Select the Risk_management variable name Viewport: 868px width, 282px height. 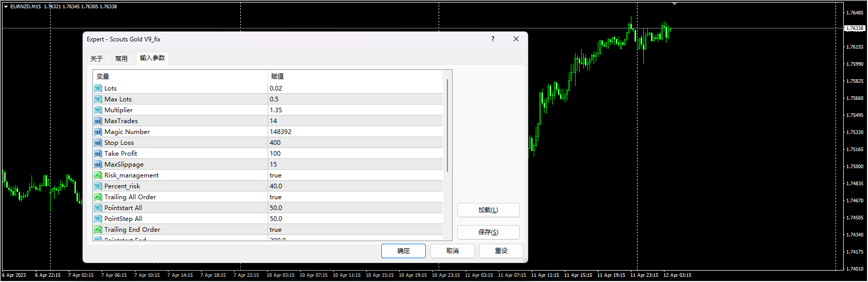131,175
